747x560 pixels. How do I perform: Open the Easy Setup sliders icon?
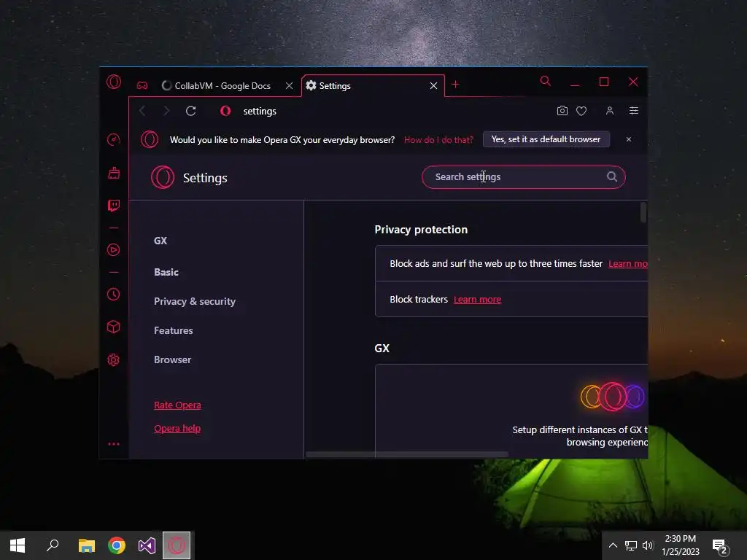click(634, 111)
